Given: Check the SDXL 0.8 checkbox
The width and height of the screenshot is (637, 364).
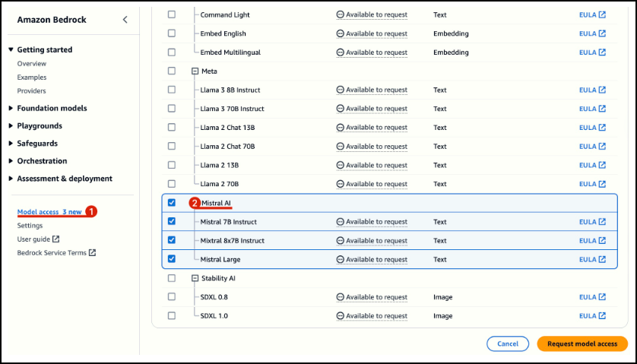Looking at the screenshot, I should coord(172,296).
